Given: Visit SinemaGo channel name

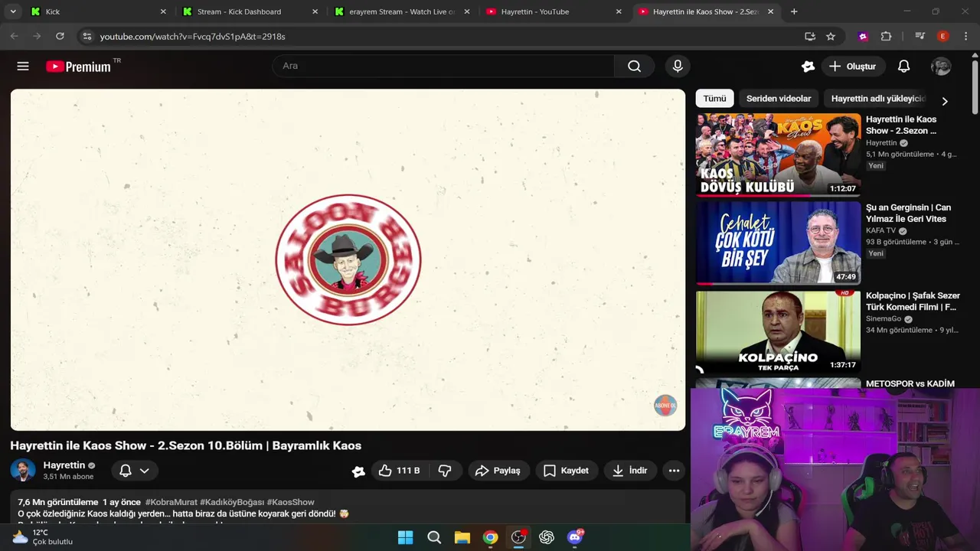Looking at the screenshot, I should [884, 318].
